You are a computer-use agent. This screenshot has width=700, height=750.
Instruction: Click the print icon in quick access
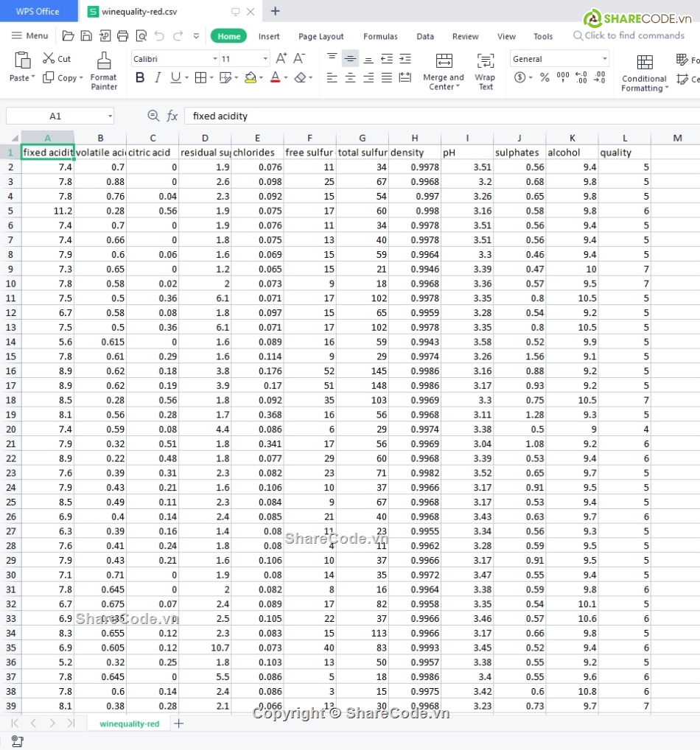pos(123,35)
